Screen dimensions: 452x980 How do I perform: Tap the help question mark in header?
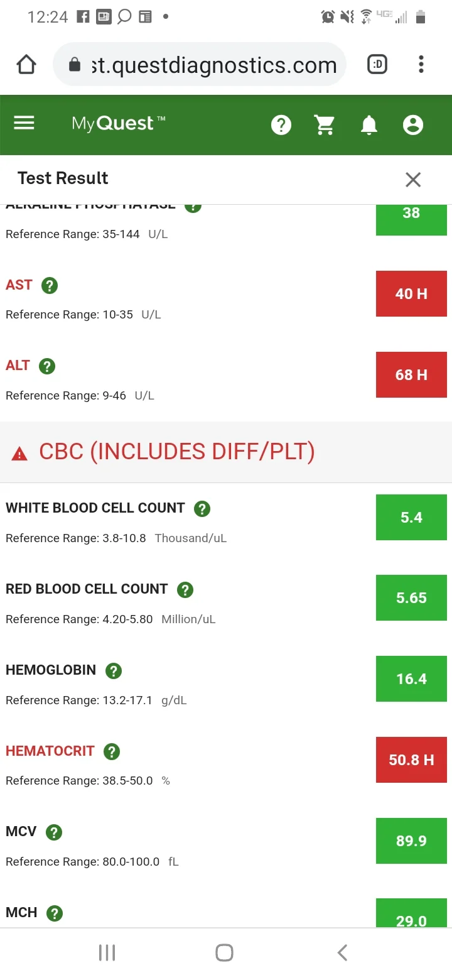(x=281, y=125)
